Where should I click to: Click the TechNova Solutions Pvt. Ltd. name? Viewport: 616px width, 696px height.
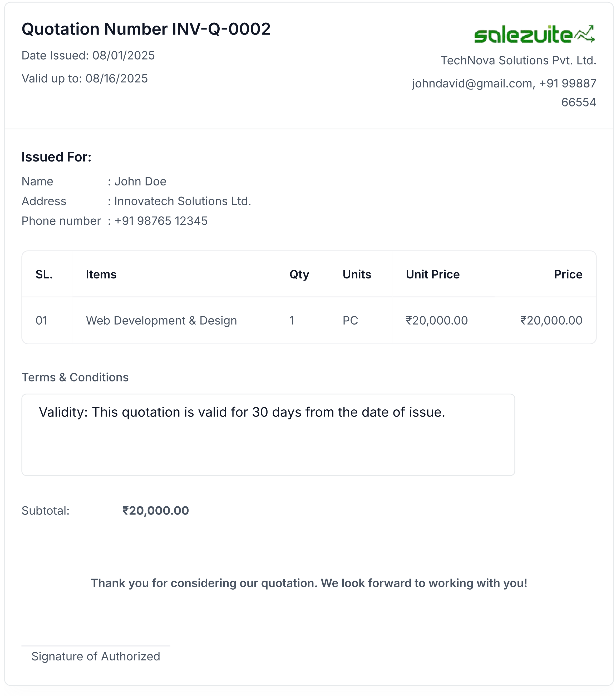pos(518,60)
